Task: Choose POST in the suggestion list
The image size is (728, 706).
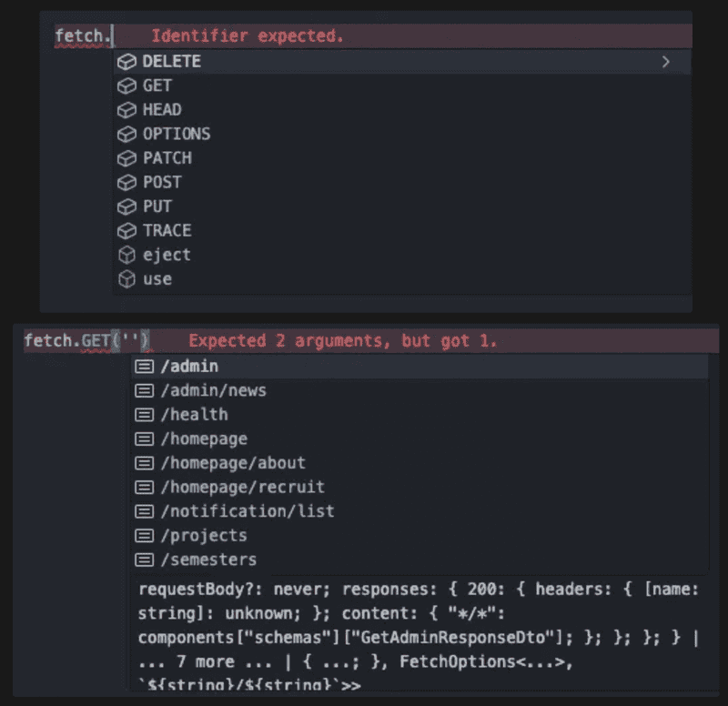Action: [162, 182]
